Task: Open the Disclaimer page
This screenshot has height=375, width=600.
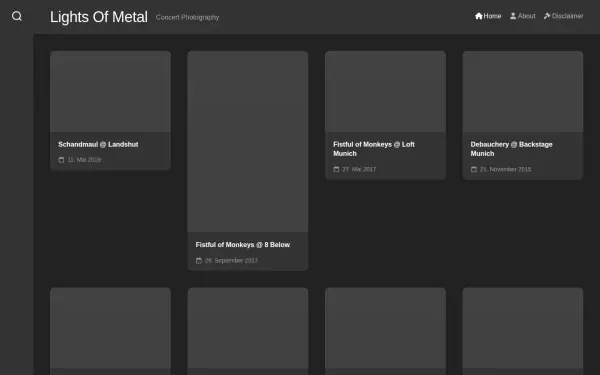Action: [563, 16]
